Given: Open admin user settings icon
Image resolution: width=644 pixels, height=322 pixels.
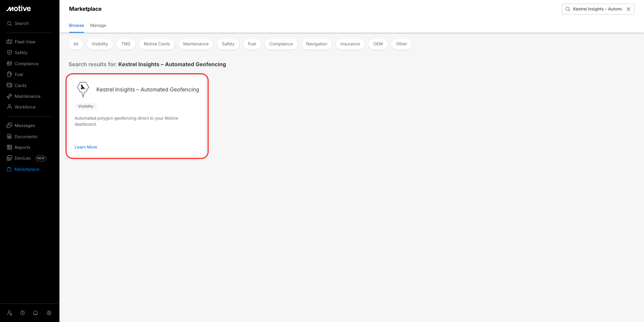Looking at the screenshot, I should pyautogui.click(x=10, y=313).
